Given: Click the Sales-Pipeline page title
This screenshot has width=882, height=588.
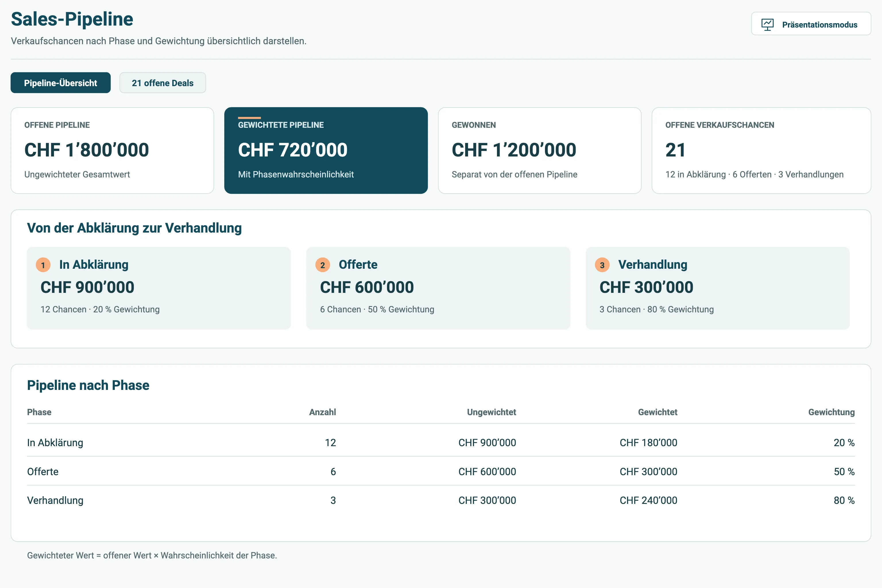Looking at the screenshot, I should tap(72, 19).
